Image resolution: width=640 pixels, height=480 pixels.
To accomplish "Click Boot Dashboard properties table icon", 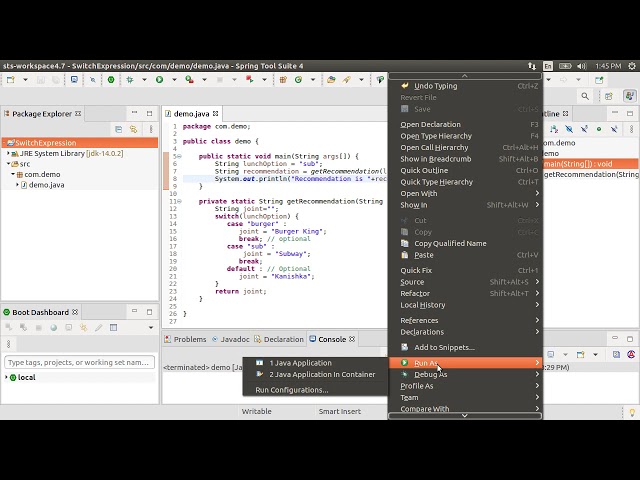I will tap(113, 328).
